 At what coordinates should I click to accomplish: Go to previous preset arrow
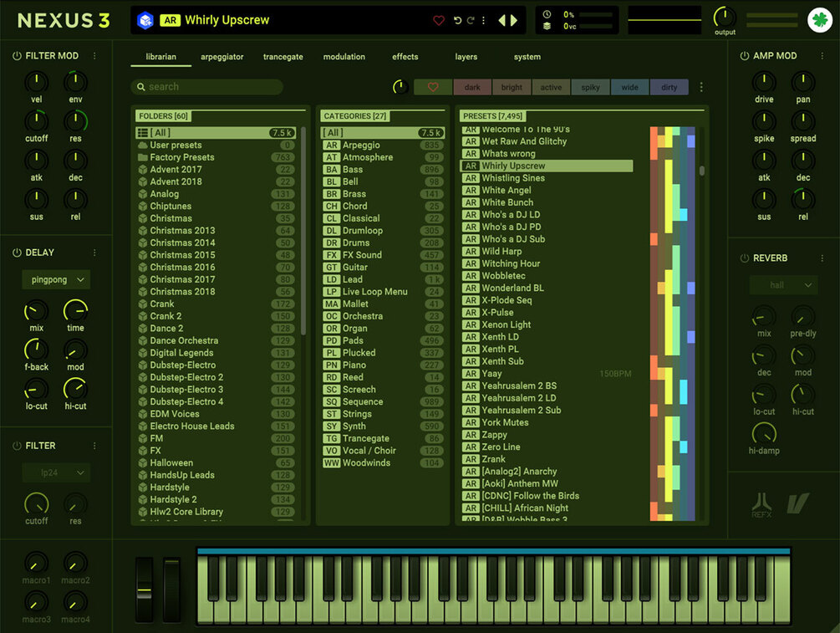click(x=502, y=20)
